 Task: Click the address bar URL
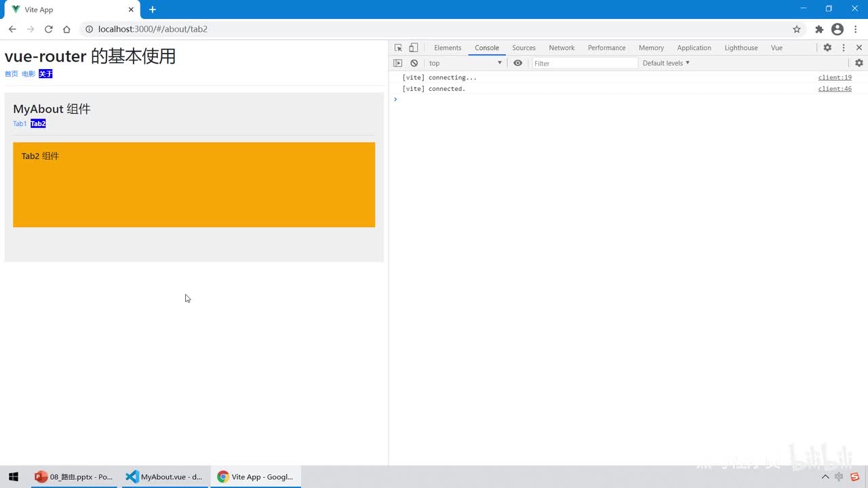tap(153, 29)
